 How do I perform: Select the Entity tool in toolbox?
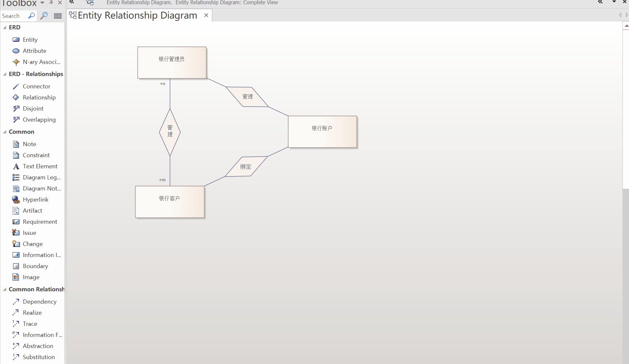point(30,39)
